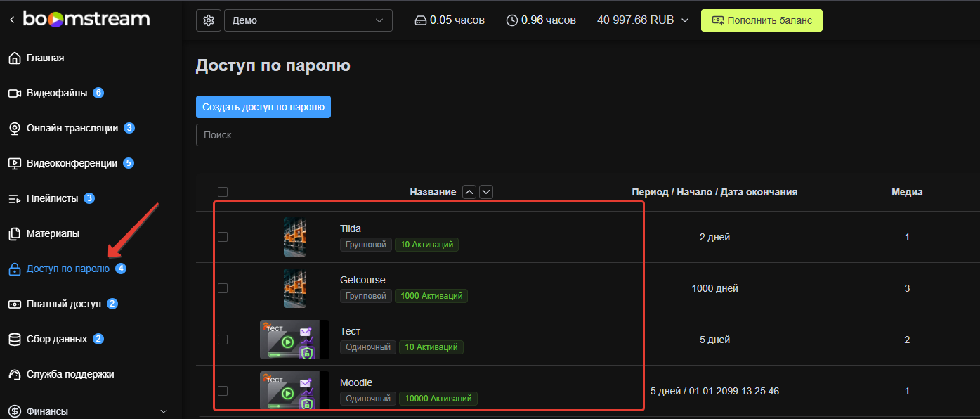Expand the 40 997.66 RUB balance dropdown
The height and width of the screenshot is (419, 980).
[x=643, y=20]
